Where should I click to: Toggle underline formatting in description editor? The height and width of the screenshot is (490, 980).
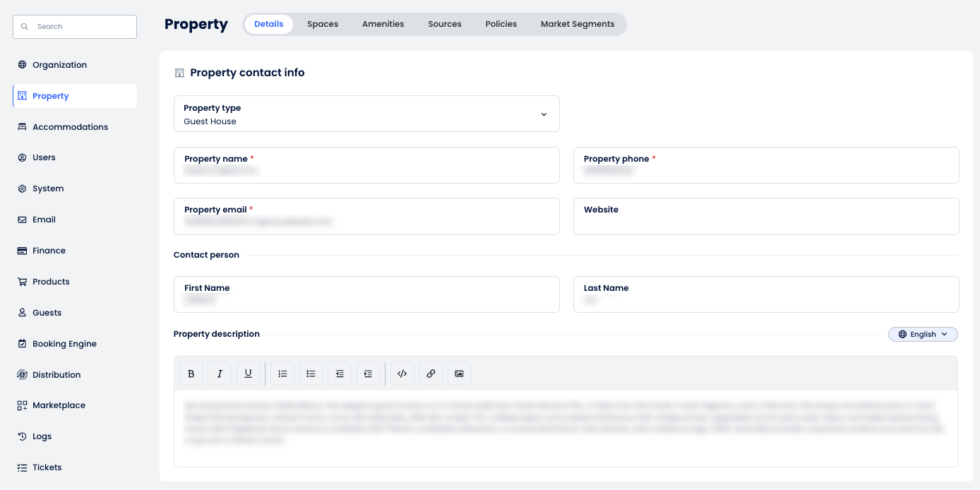(249, 374)
